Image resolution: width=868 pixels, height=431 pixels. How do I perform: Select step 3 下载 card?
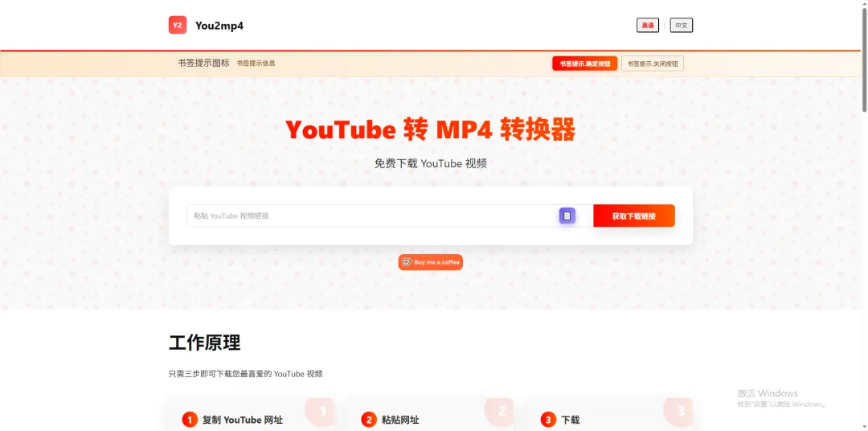(609, 414)
